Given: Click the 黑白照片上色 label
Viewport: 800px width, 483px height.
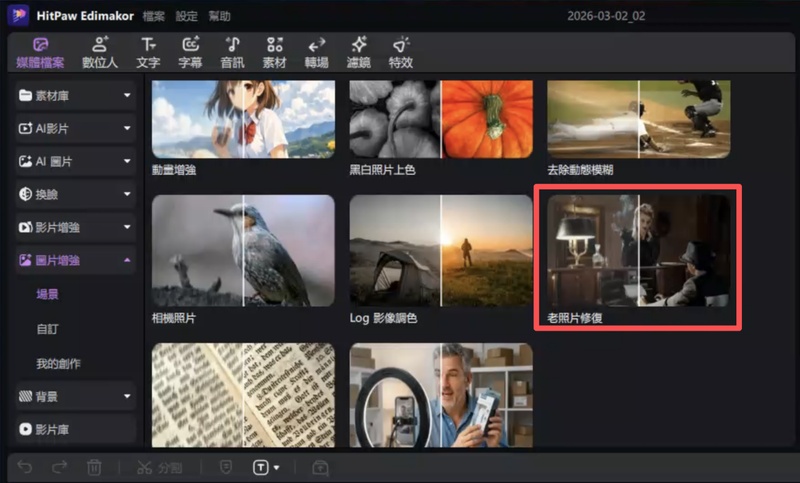Looking at the screenshot, I should pyautogui.click(x=383, y=170).
